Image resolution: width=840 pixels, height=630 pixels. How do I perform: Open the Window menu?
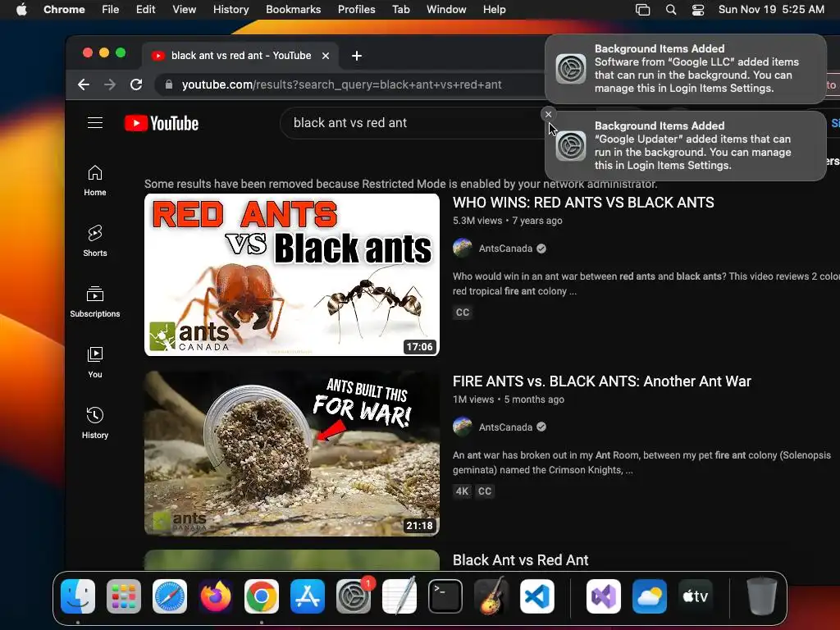(446, 10)
